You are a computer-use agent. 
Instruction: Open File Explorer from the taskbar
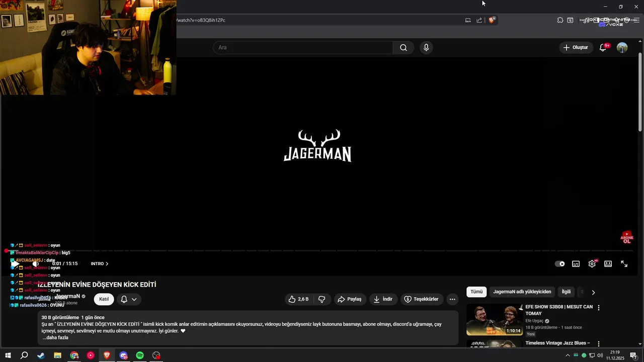57,355
